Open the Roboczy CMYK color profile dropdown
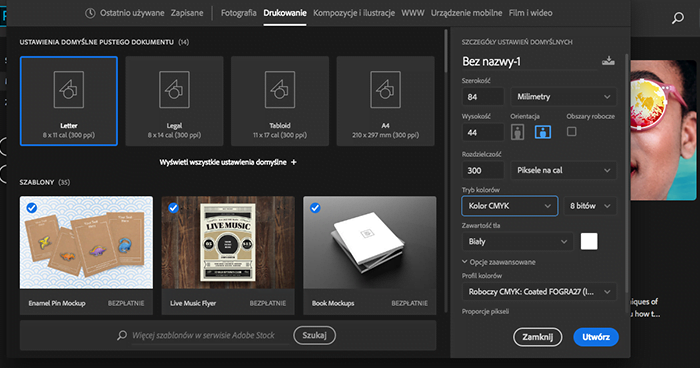Screen dimensions: 700x368 coord(539,292)
